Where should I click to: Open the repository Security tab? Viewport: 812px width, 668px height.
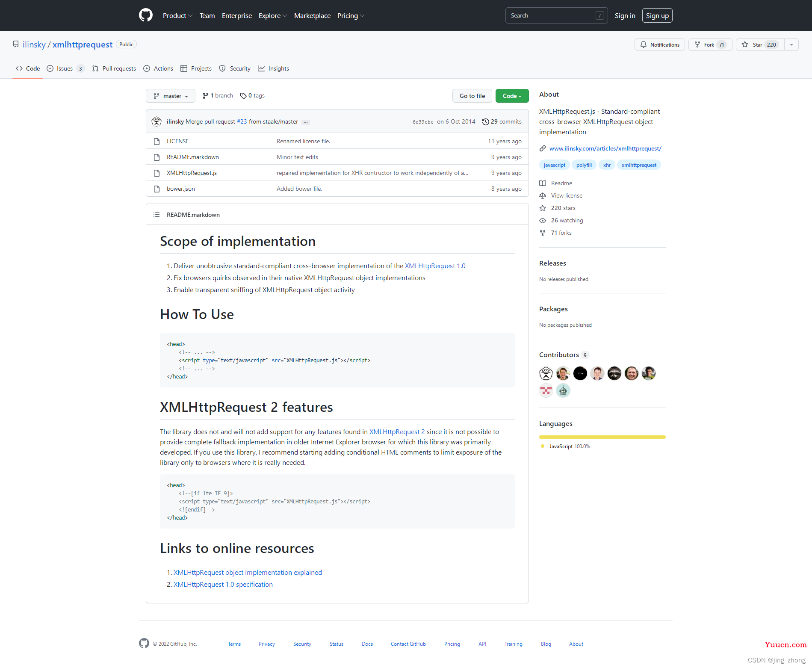point(235,68)
